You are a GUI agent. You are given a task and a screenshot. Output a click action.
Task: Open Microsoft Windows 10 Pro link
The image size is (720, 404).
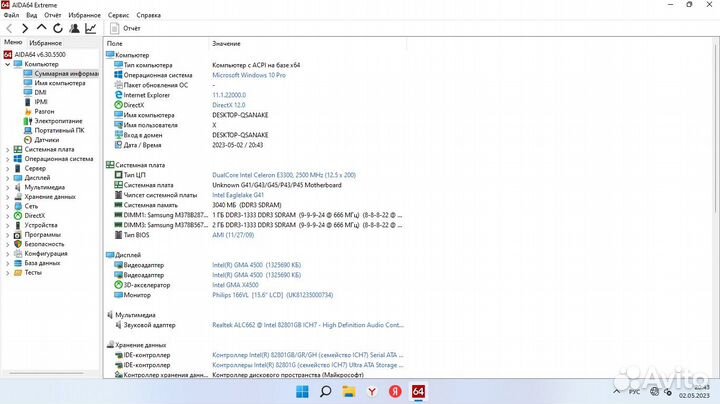tap(249, 75)
